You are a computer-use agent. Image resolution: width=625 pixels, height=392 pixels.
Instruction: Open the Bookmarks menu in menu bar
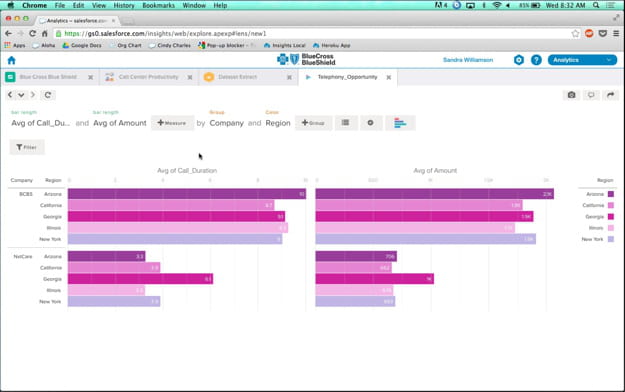pyautogui.click(x=158, y=6)
